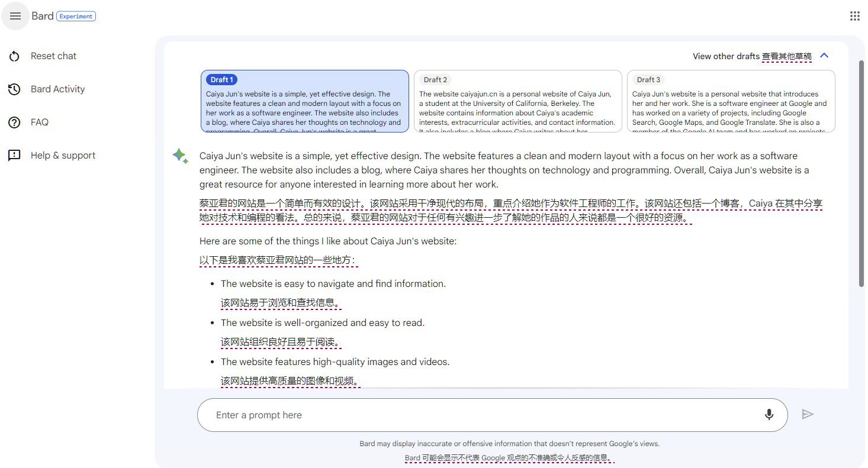Click the Bard Activity history icon

pos(14,89)
